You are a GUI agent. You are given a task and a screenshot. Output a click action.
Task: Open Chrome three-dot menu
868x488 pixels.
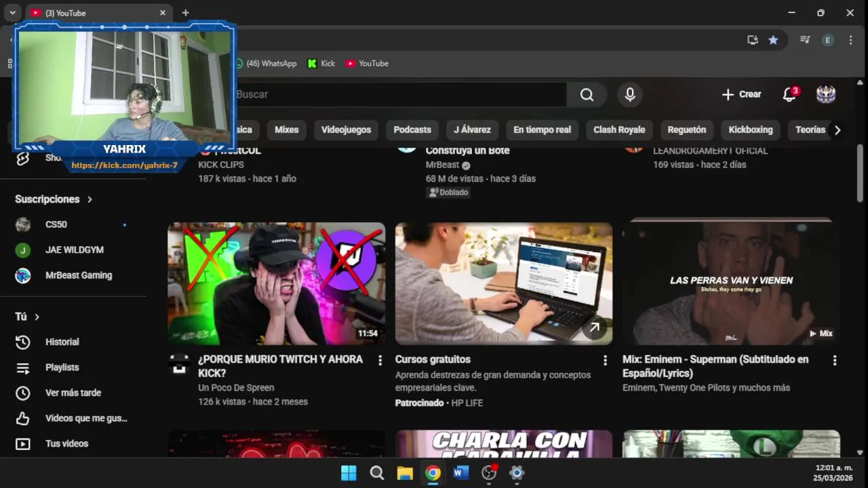click(850, 40)
